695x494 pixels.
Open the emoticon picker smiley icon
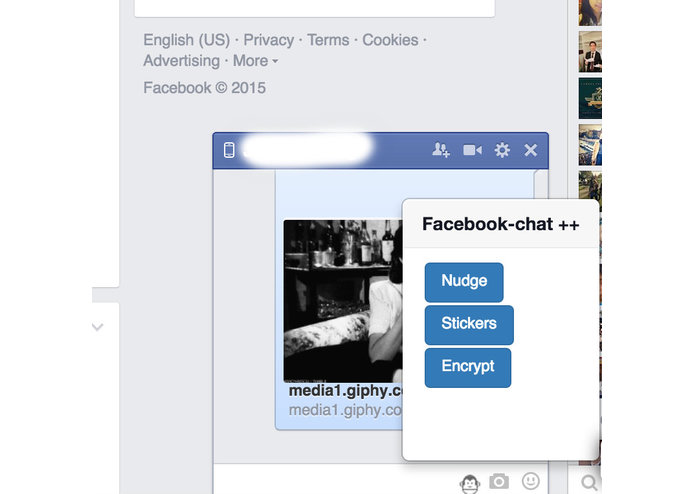[531, 481]
